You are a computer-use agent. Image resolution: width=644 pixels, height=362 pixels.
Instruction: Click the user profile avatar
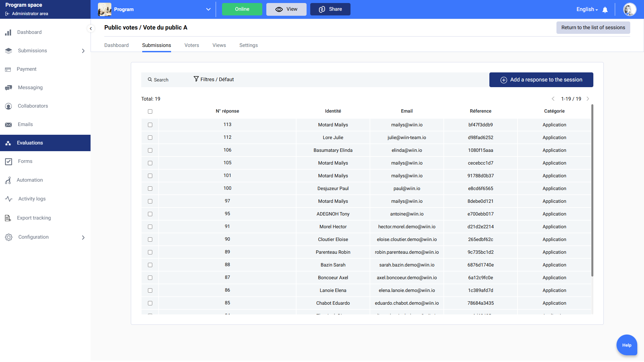(630, 9)
